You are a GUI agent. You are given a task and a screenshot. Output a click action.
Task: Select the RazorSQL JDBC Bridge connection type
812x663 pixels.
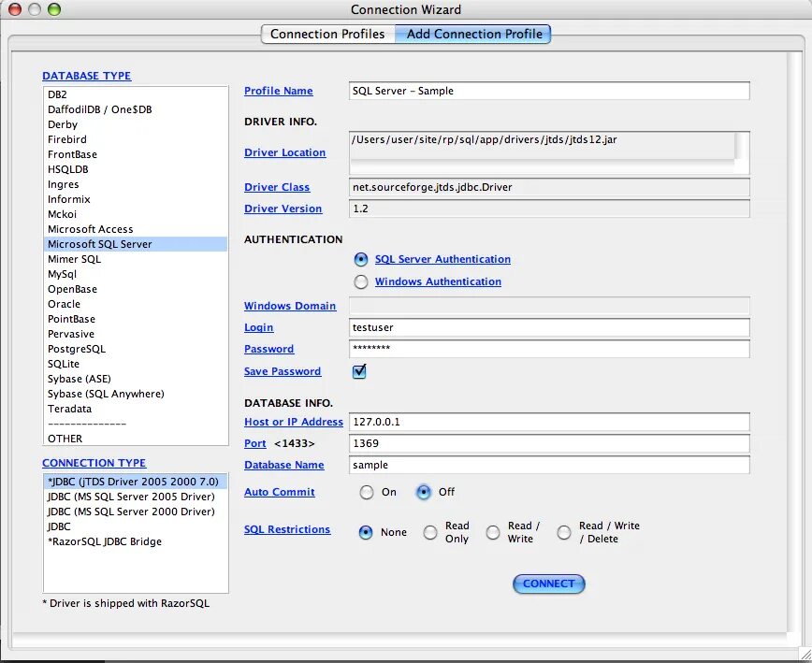coord(136,541)
